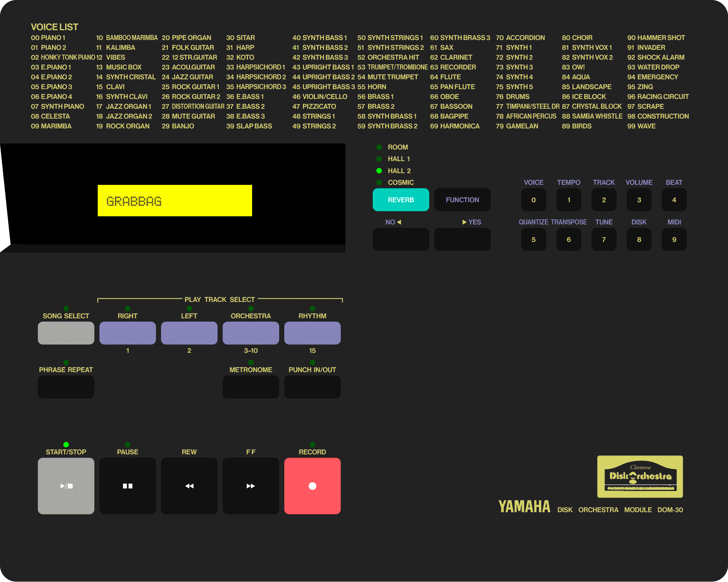Toggle the Reverb button

401,200
